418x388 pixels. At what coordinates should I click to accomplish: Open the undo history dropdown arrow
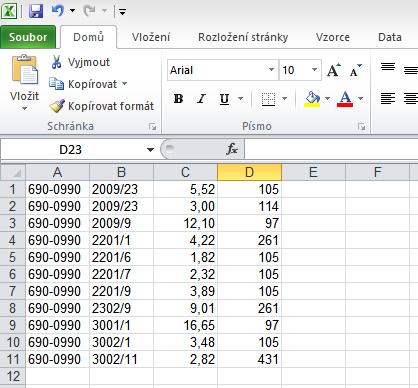[x=72, y=11]
